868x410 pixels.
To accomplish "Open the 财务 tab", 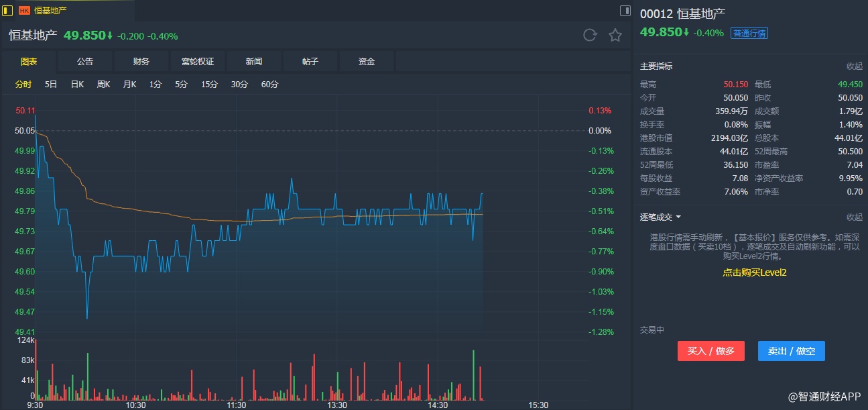I will click(141, 62).
